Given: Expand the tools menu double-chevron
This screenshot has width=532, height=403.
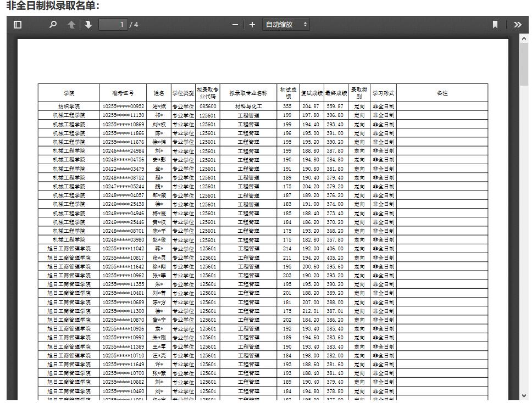Looking at the screenshot, I should pos(518,25).
